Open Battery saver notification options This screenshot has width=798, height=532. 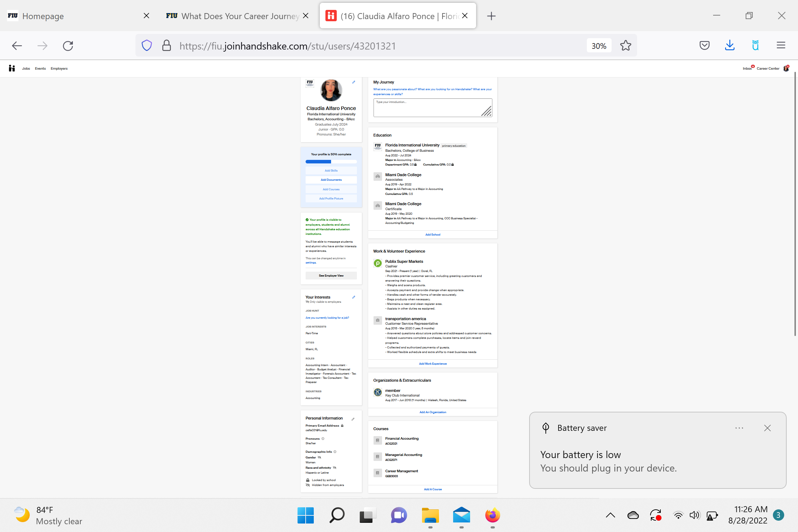pos(739,428)
